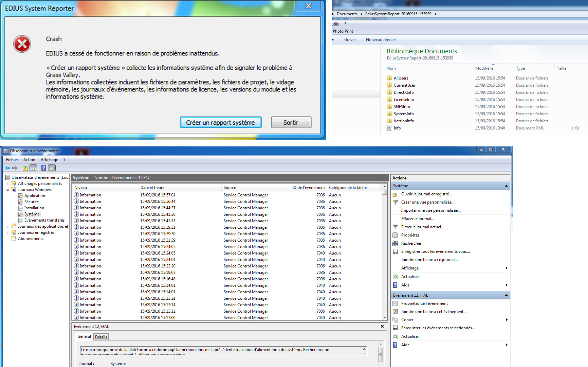588x367 pixels.
Task: Sort events by the Date et heure column
Action: click(180, 188)
